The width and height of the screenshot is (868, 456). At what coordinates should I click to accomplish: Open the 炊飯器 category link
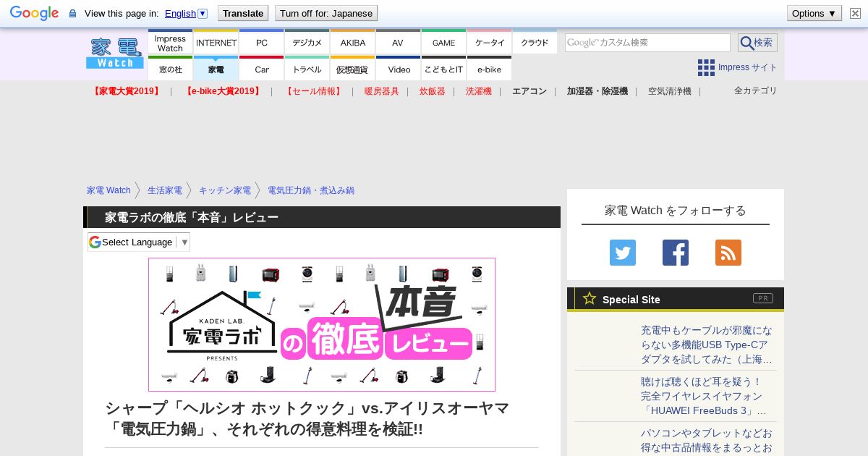pyautogui.click(x=433, y=91)
